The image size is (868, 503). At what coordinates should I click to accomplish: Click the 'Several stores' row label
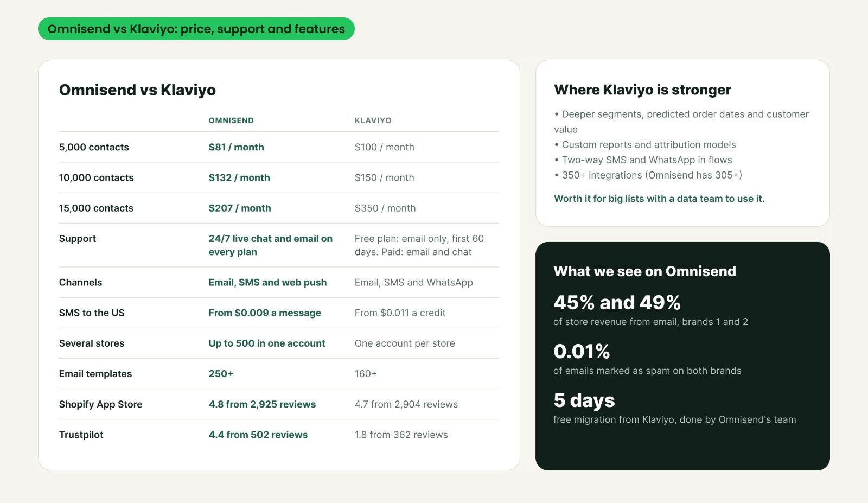[x=92, y=343]
